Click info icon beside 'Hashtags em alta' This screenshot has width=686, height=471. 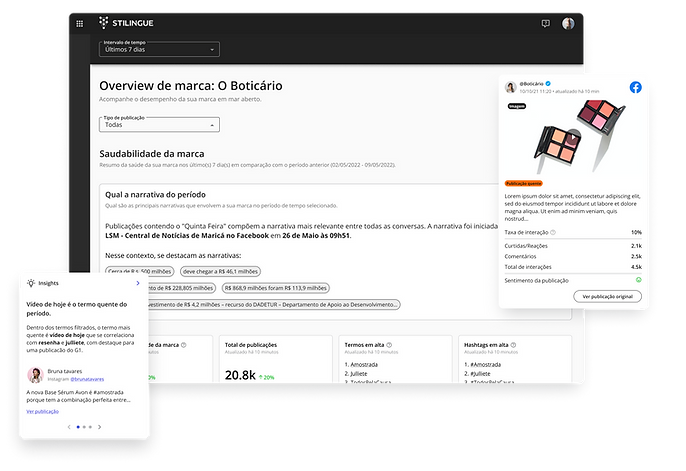point(514,345)
